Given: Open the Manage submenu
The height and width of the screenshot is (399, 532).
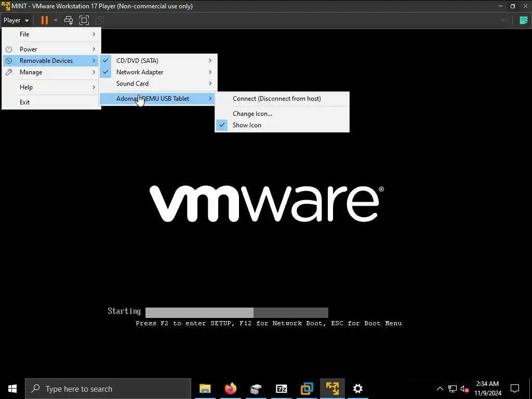Looking at the screenshot, I should pyautogui.click(x=51, y=72).
